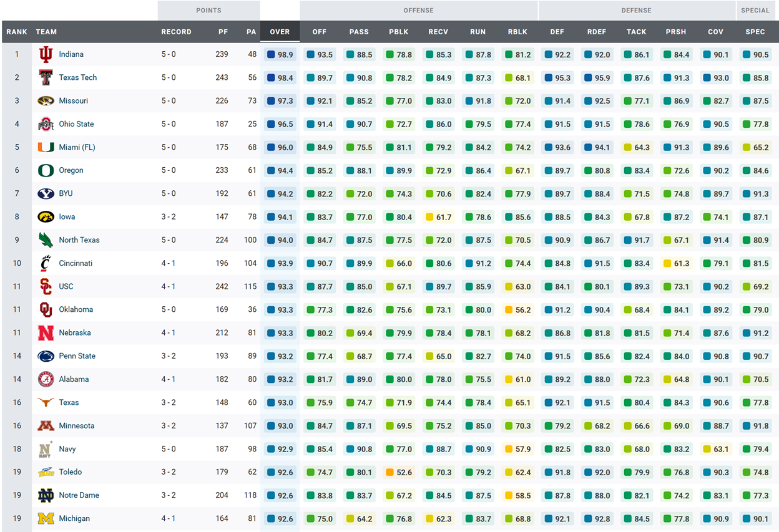Screen dimensions: 779x532
Task: Click the Notre Dame logo icon
Action: tap(46, 496)
